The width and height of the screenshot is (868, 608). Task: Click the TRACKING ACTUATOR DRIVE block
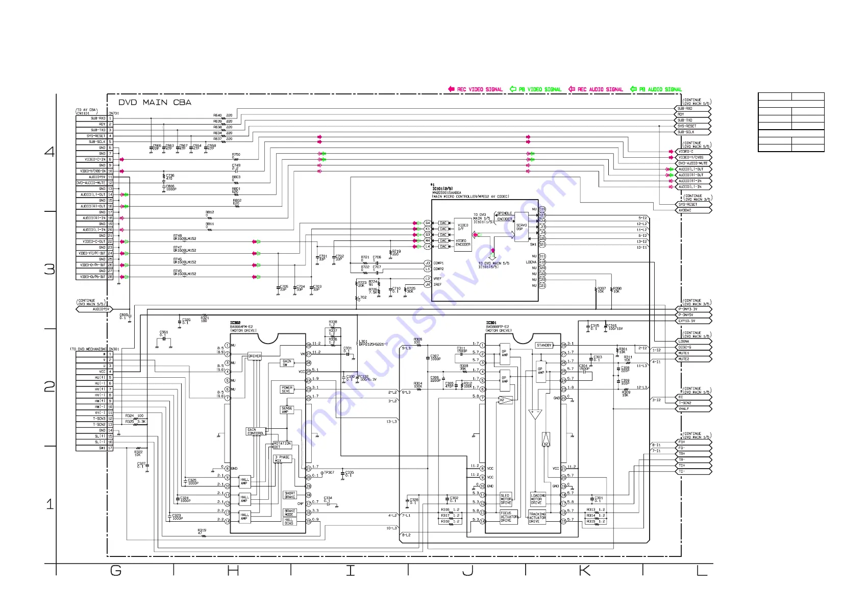pyautogui.click(x=537, y=518)
